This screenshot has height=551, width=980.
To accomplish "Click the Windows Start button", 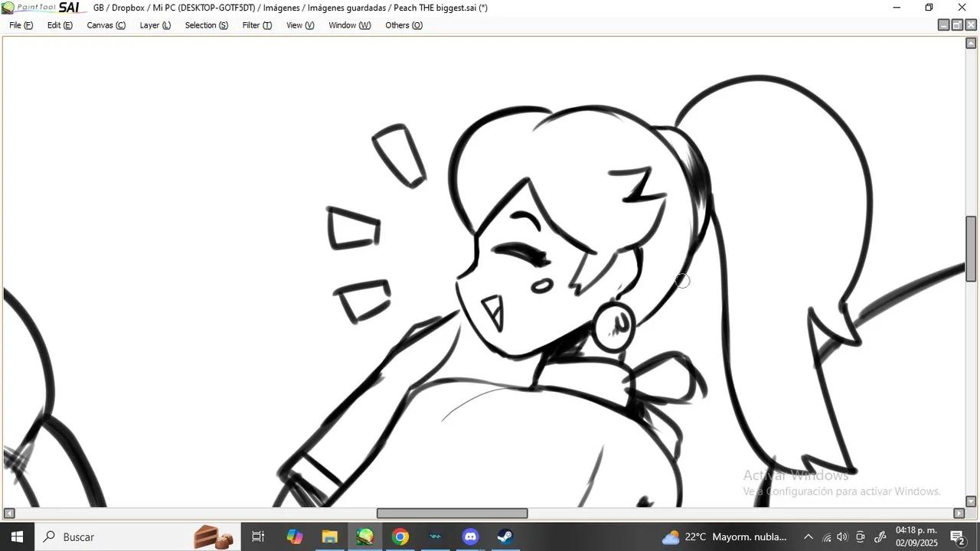I will pyautogui.click(x=17, y=536).
